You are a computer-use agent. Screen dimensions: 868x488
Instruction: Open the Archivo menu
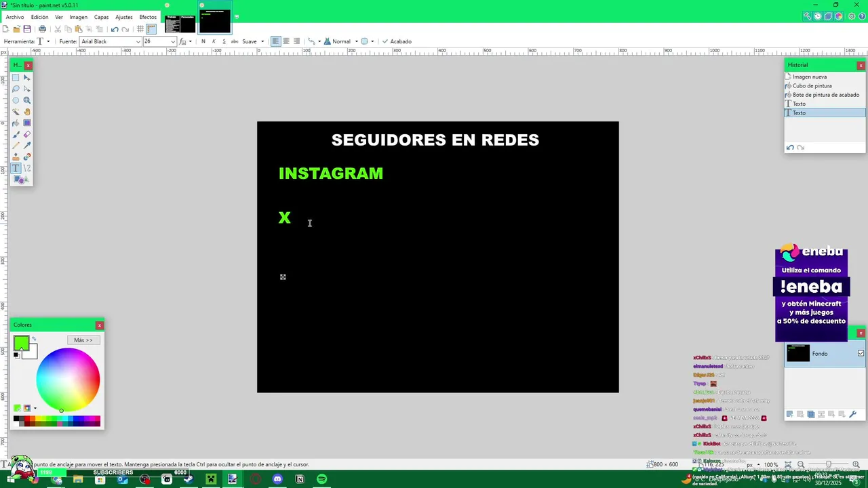point(15,17)
